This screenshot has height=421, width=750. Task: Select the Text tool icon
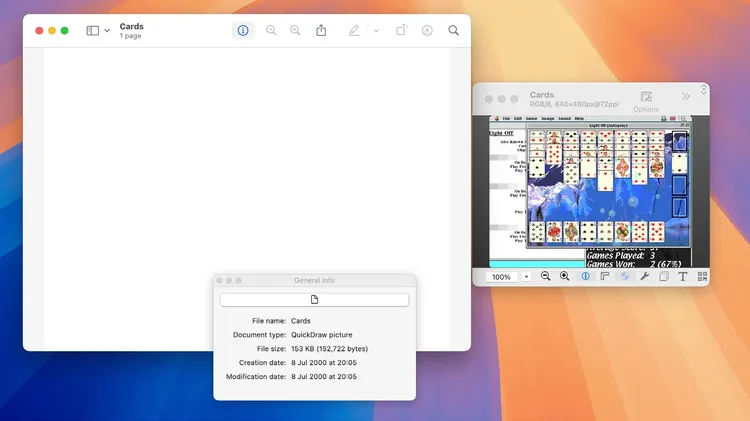coord(683,276)
